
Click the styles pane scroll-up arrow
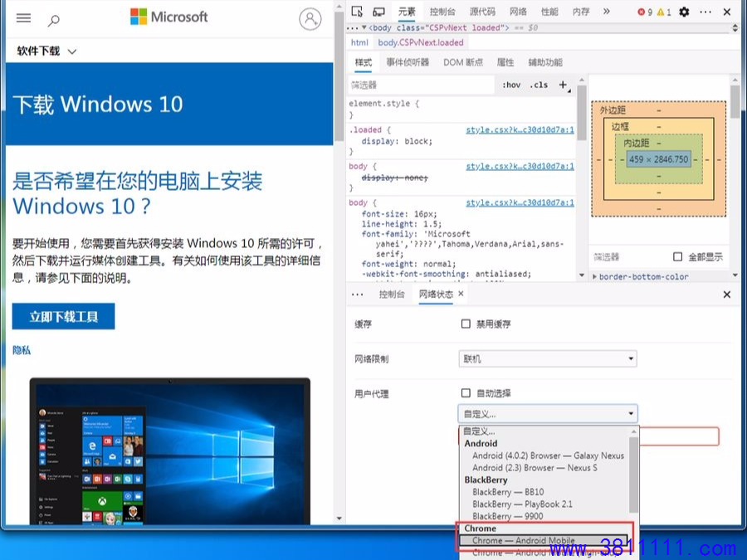coord(582,80)
